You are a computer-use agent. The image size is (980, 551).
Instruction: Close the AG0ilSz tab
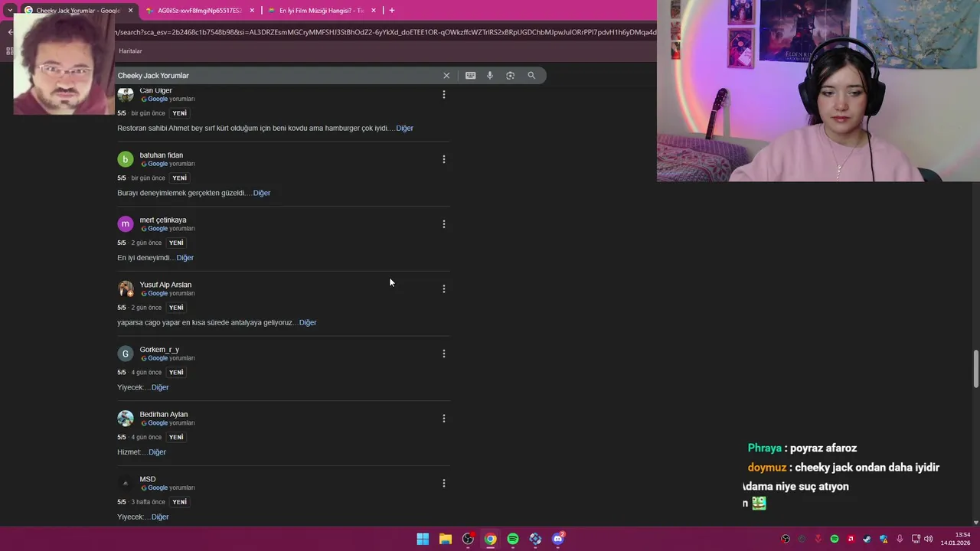click(x=252, y=11)
